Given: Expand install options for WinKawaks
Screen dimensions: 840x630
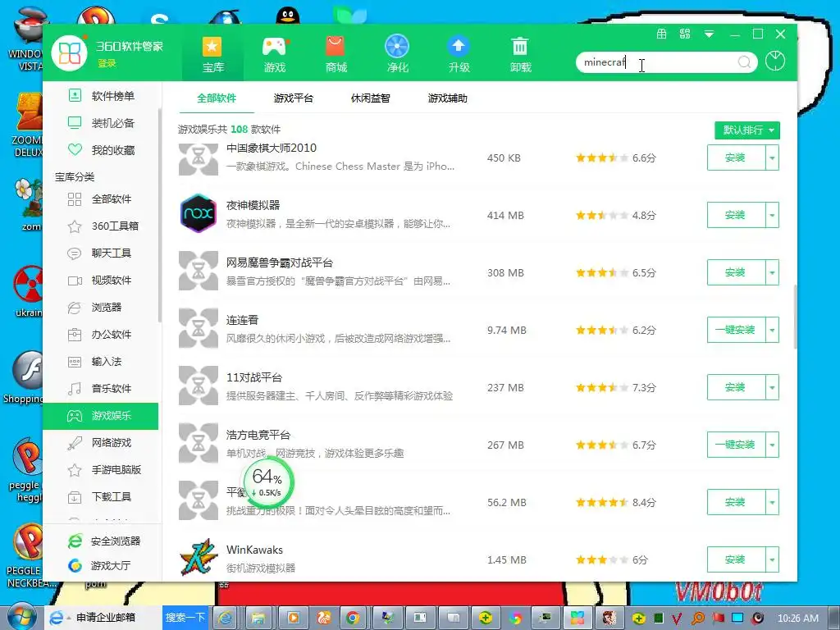Looking at the screenshot, I should click(x=772, y=559).
